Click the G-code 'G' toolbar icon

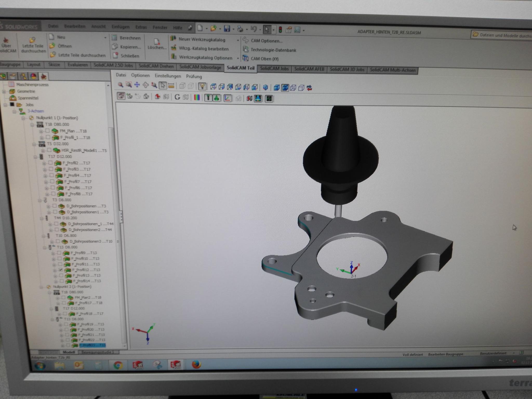[x=177, y=97]
